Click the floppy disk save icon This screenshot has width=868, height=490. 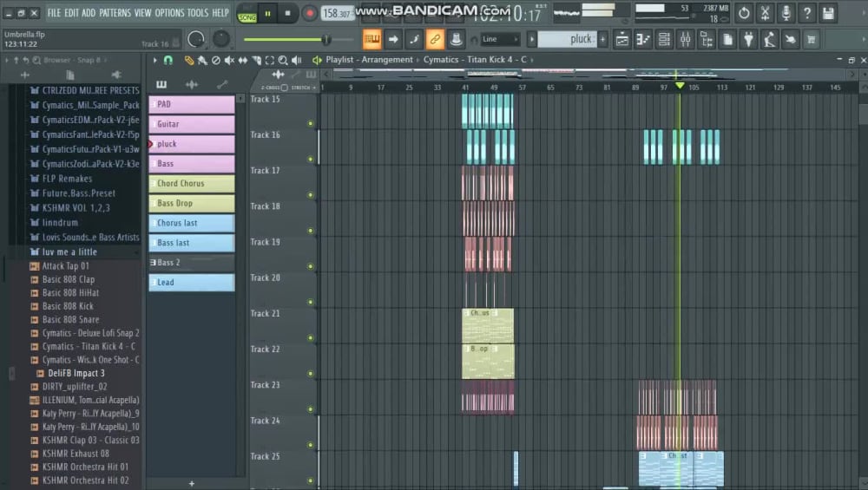[x=828, y=13]
